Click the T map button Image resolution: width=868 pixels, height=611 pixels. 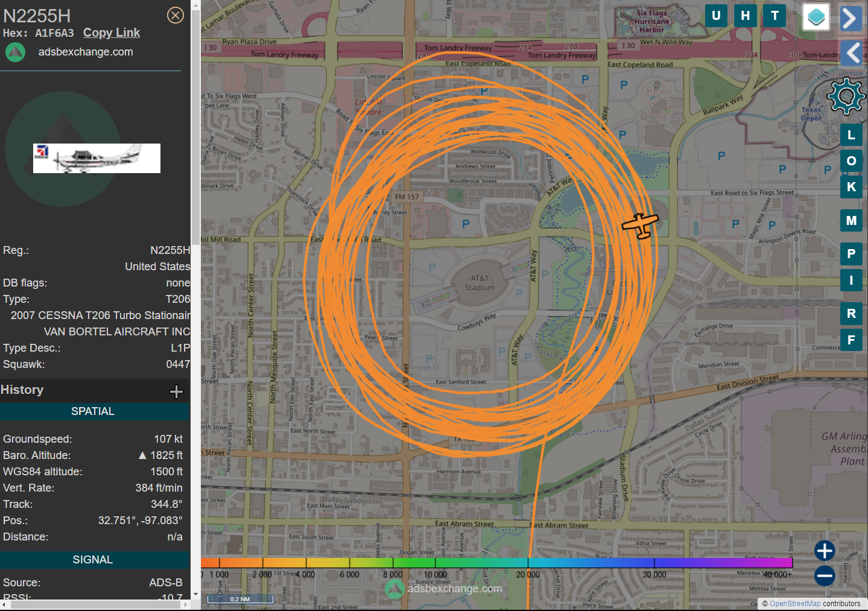pos(775,16)
